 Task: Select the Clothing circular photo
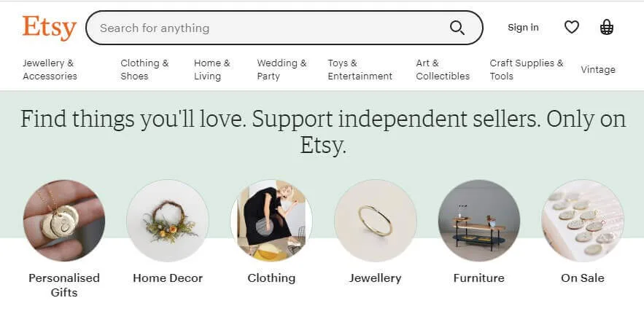[x=271, y=221]
